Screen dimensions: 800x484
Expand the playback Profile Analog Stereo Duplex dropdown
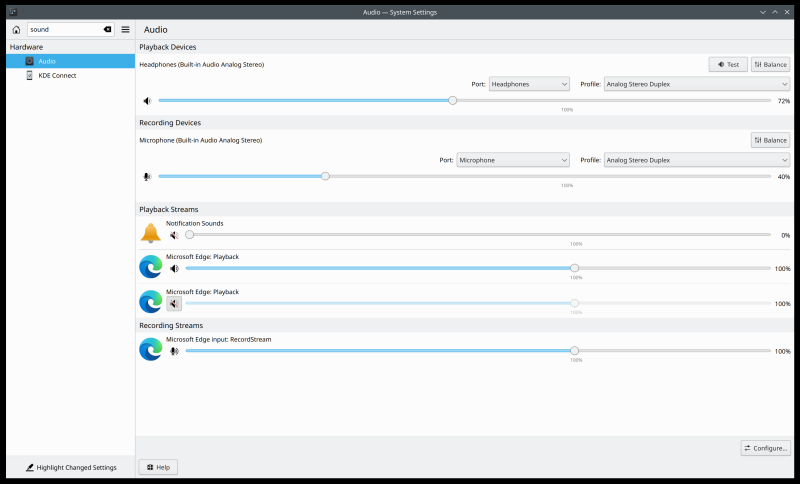pos(697,84)
